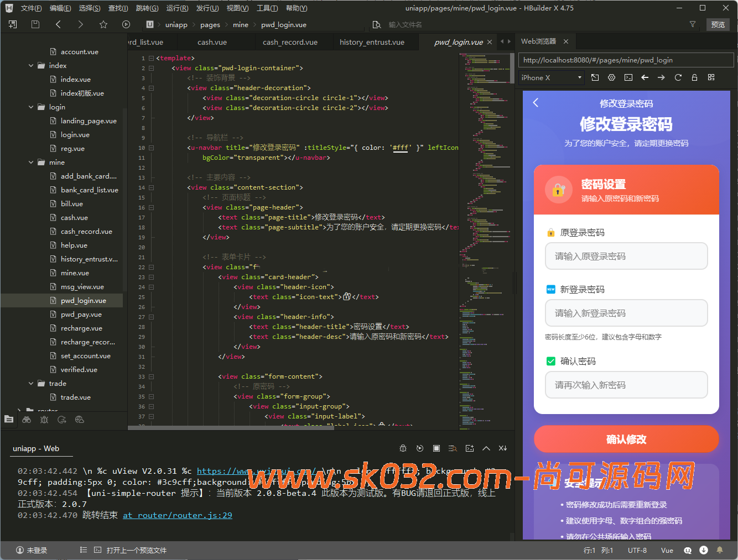
Task: Click the bookmark star icon
Action: coord(103,24)
